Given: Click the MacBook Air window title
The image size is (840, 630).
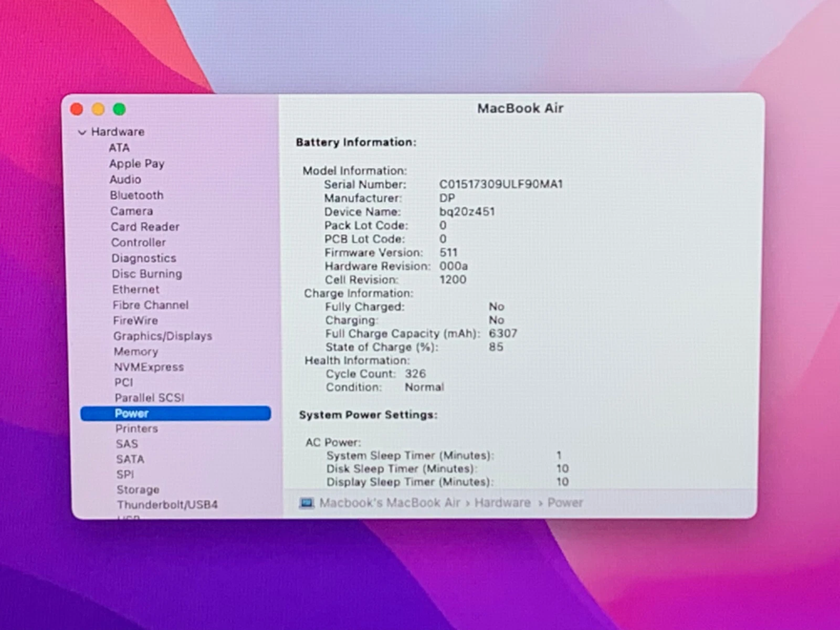Looking at the screenshot, I should tap(520, 108).
